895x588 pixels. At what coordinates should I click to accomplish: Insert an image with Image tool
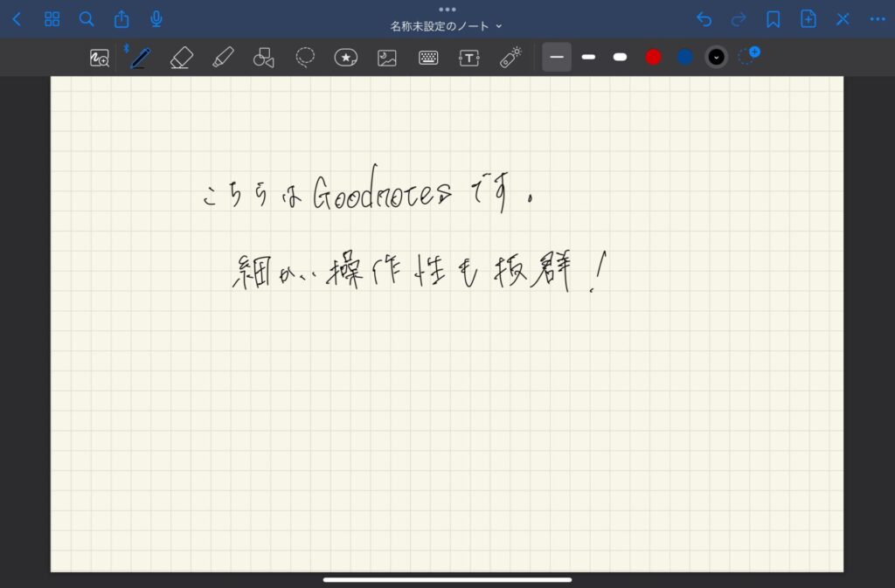[387, 58]
